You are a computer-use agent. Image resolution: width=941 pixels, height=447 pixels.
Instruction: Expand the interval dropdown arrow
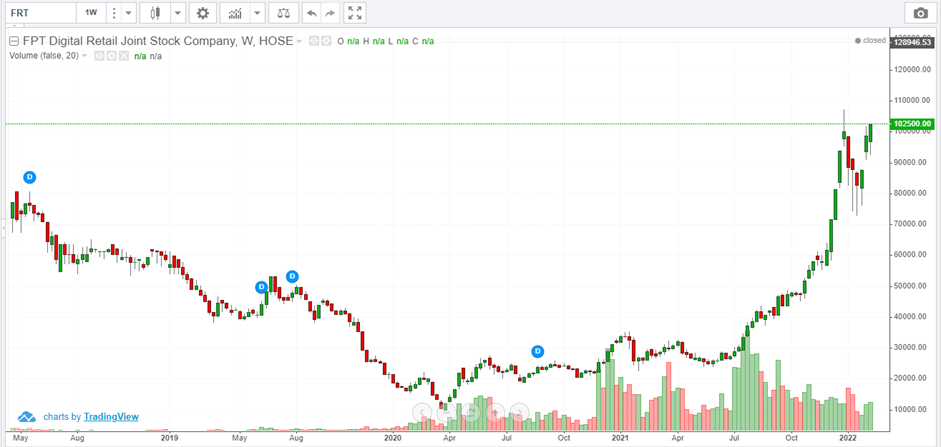pos(128,13)
